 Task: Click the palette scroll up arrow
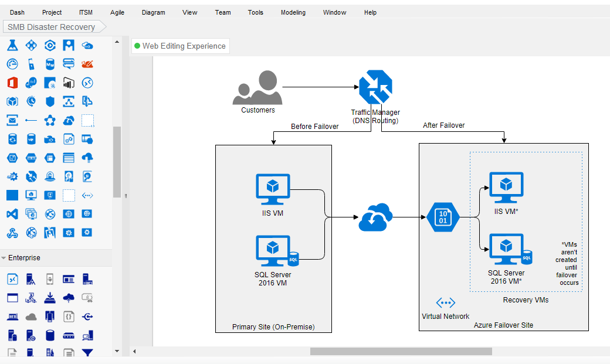pyautogui.click(x=117, y=42)
